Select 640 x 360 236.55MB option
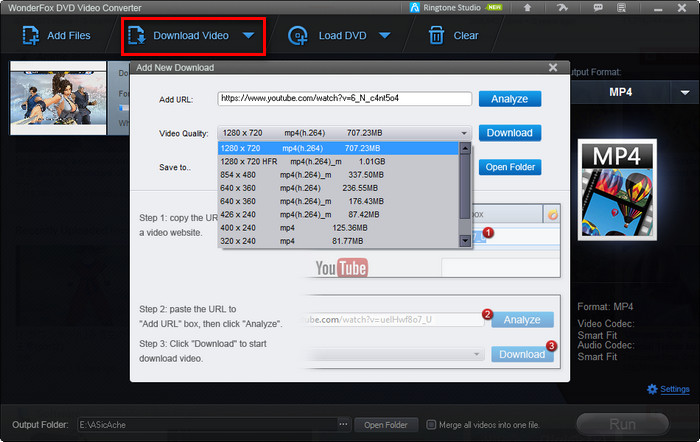 click(x=338, y=188)
